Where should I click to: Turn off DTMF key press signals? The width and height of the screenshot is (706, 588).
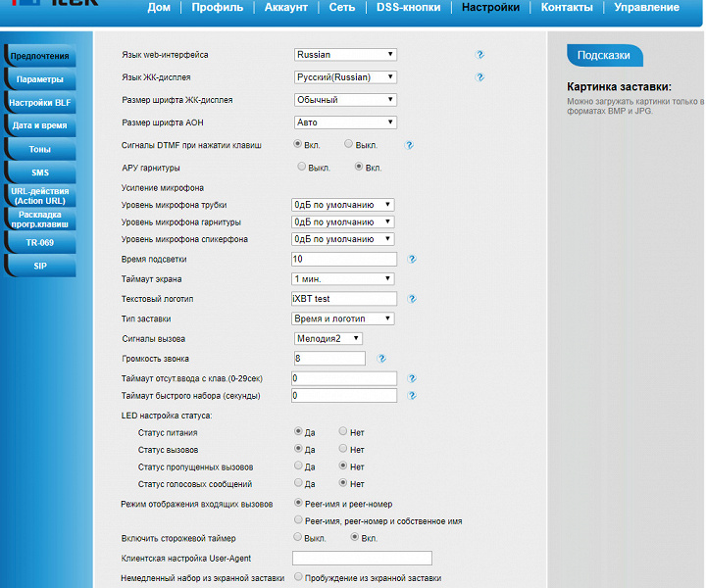348,143
